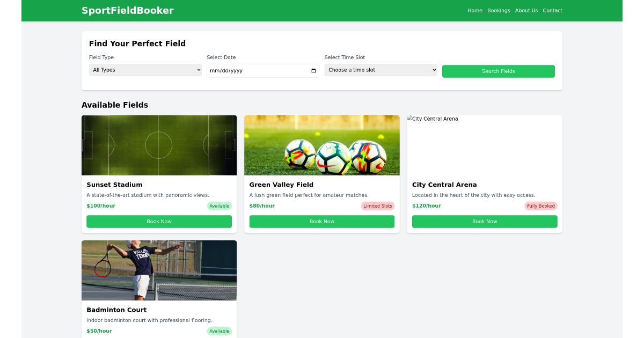Book Now for Sunset Stadium
This screenshot has height=338, width=644.
[x=159, y=221]
